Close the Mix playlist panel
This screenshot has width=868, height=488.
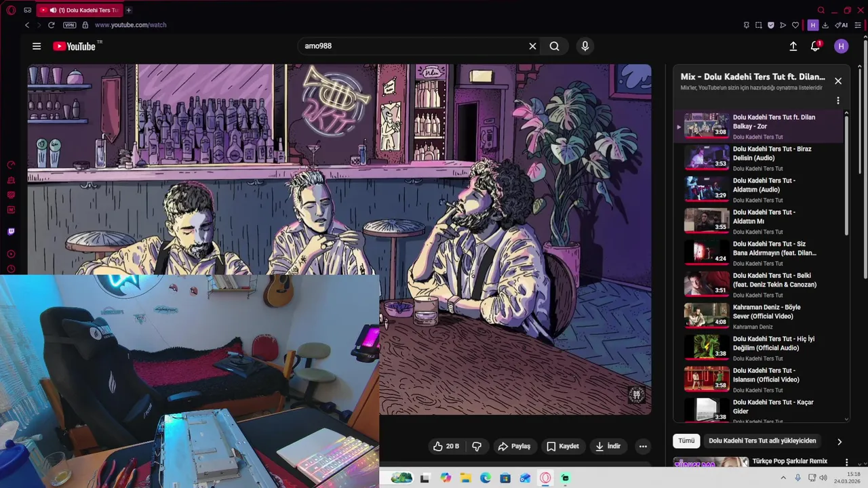tap(838, 81)
